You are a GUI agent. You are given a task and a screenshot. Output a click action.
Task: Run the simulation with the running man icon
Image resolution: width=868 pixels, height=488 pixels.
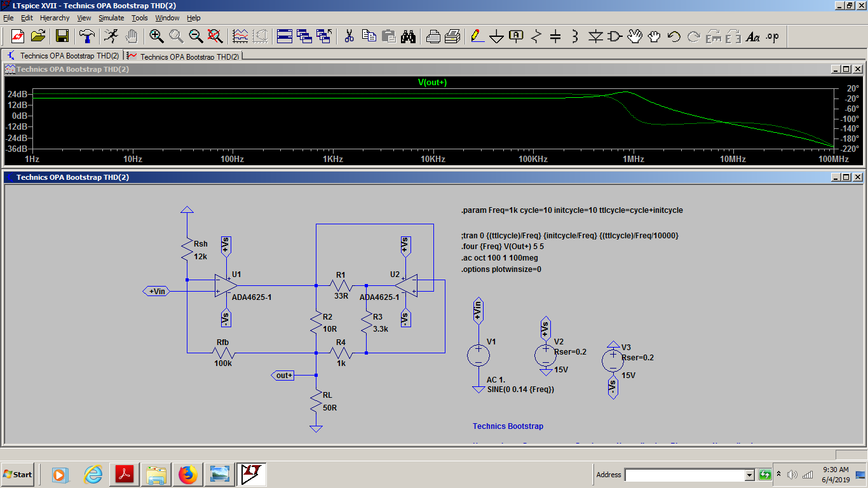point(111,36)
